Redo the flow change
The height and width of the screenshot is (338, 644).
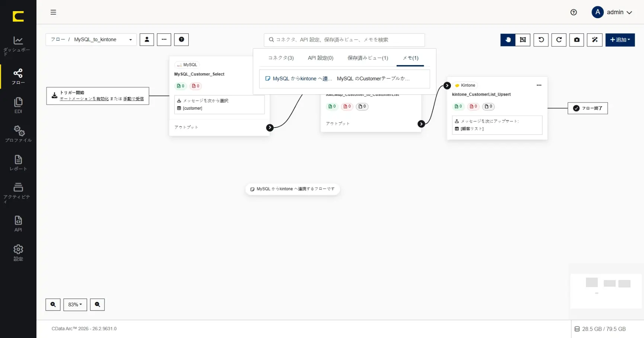coord(559,40)
